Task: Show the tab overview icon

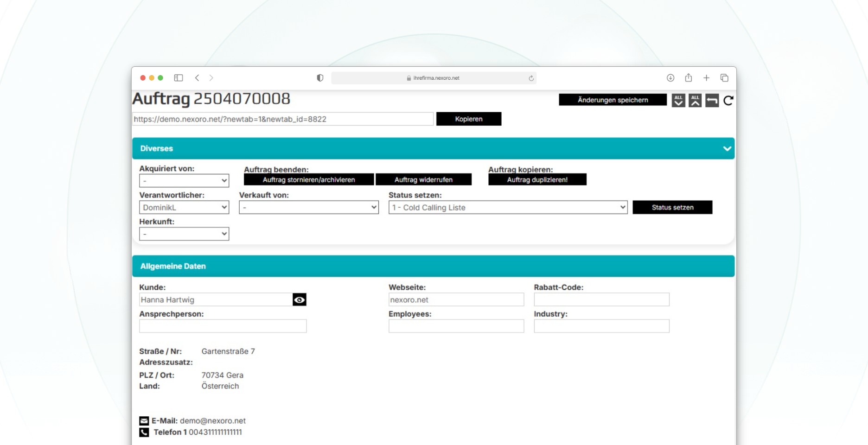Action: click(x=724, y=78)
